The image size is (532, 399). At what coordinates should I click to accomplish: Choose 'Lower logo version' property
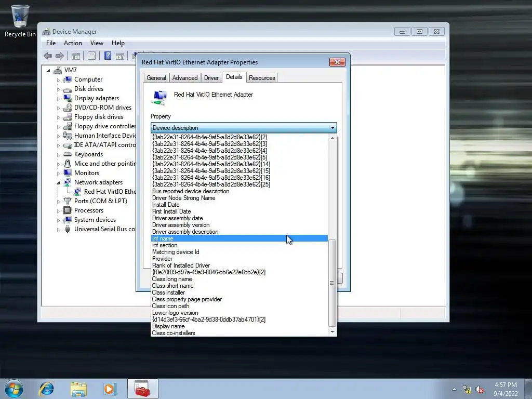(x=240, y=313)
